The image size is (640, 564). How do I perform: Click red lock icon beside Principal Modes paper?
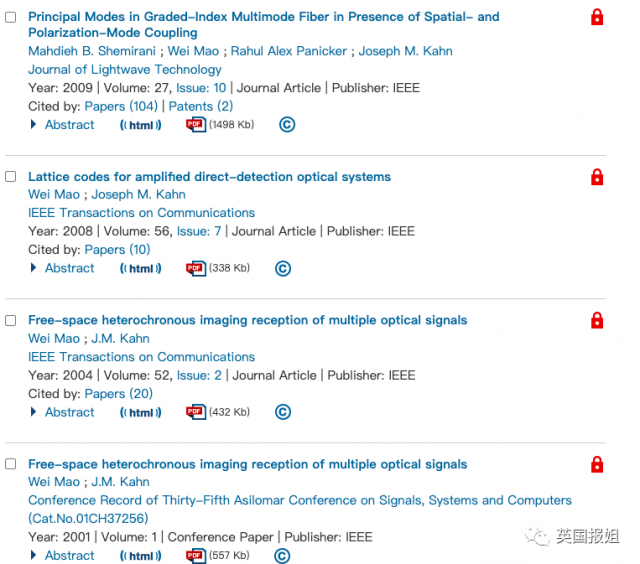pos(597,17)
